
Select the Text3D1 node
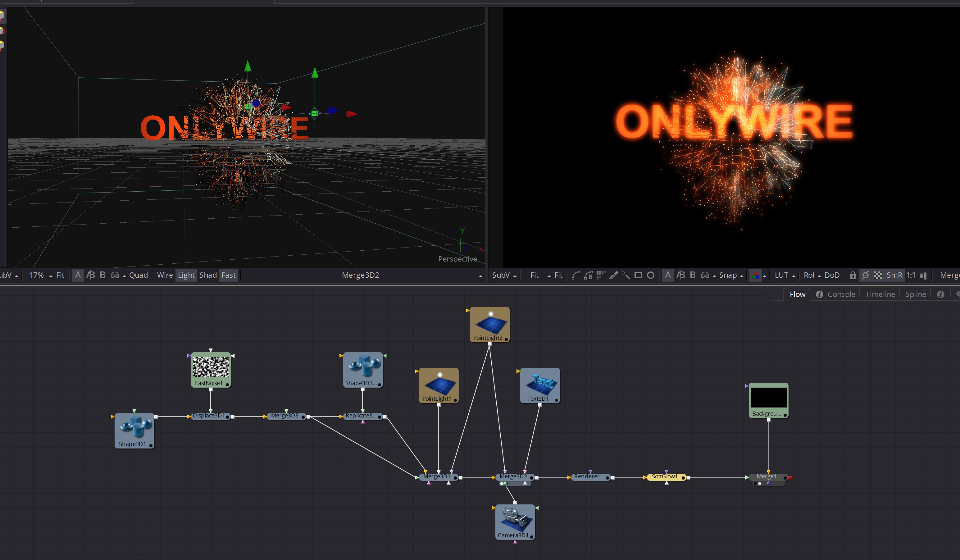pyautogui.click(x=540, y=385)
